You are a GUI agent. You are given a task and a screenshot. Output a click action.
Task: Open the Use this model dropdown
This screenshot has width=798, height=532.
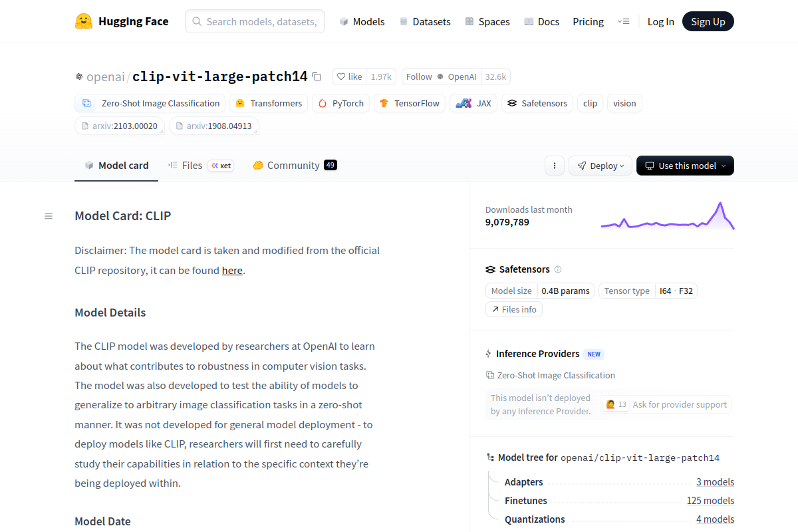click(x=685, y=166)
